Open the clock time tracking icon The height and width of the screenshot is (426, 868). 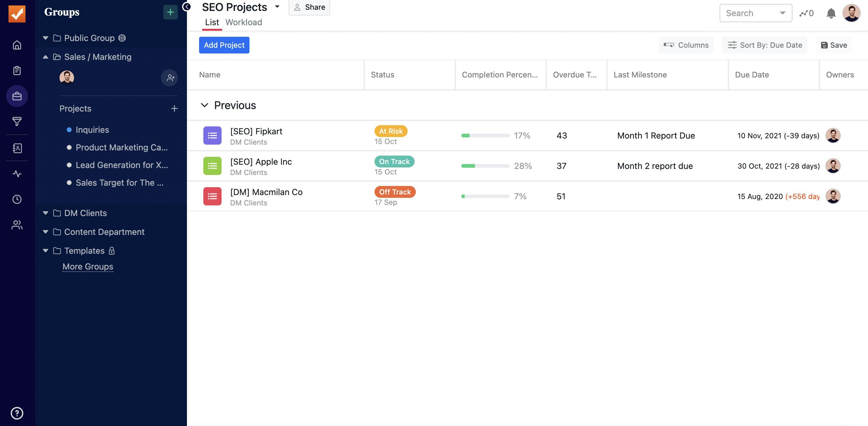[x=17, y=199]
